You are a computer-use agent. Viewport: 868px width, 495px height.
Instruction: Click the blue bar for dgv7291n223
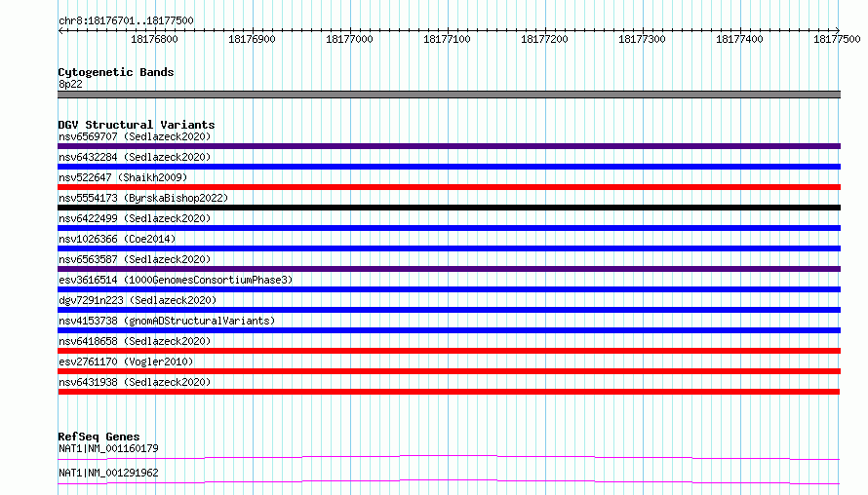coord(449,310)
